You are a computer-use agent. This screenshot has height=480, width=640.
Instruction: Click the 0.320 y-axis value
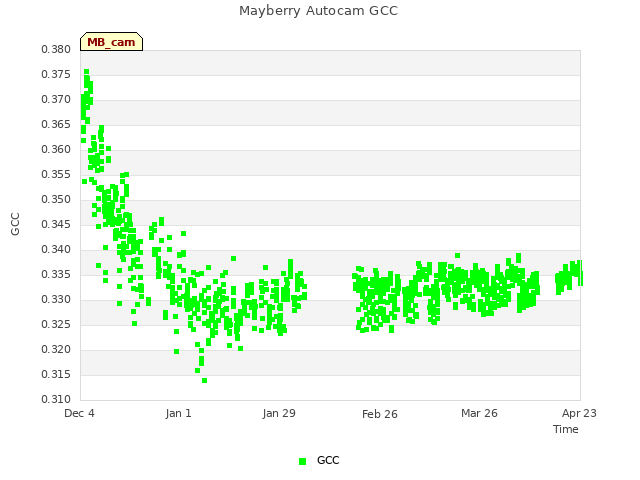[56, 349]
